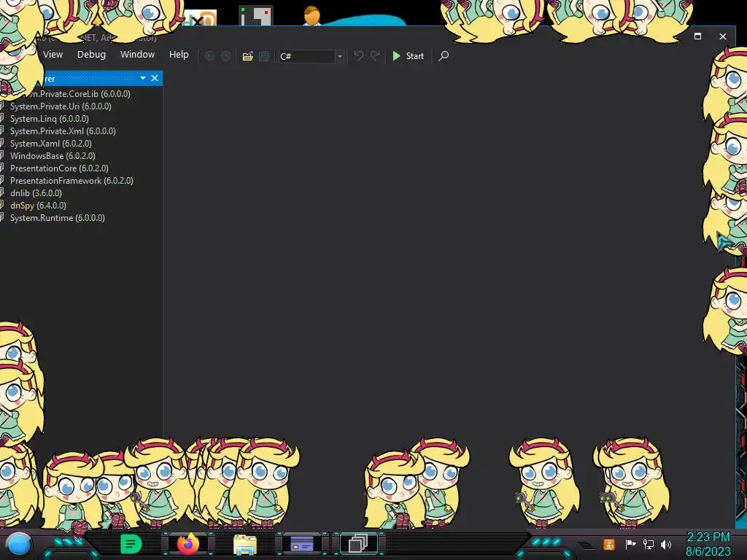The height and width of the screenshot is (560, 747).
Task: Select dnlib (3.6.0.0) assembly
Action: coord(36,192)
